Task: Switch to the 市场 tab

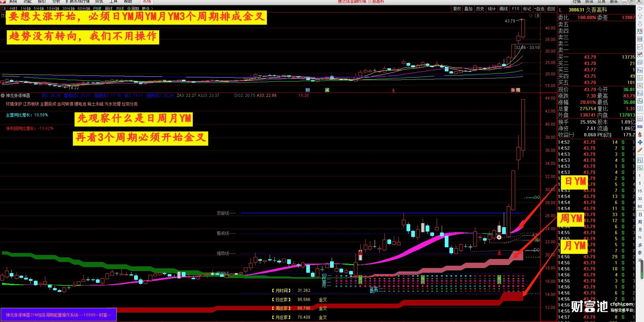Action: click(147, 2)
